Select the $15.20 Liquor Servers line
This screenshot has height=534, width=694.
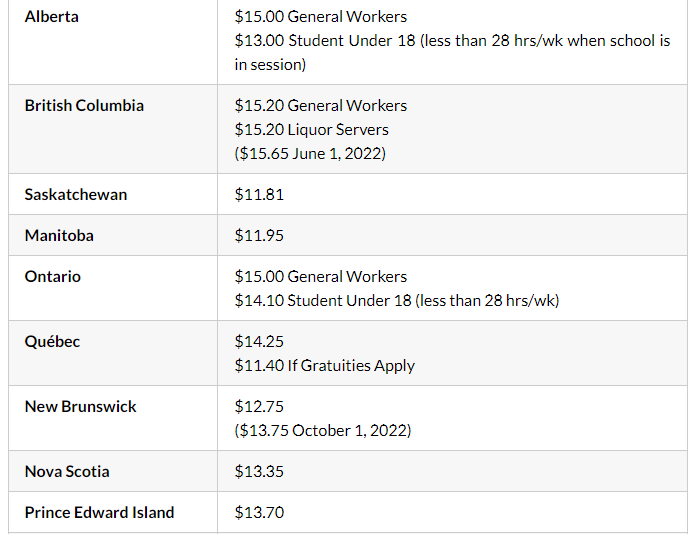click(312, 130)
